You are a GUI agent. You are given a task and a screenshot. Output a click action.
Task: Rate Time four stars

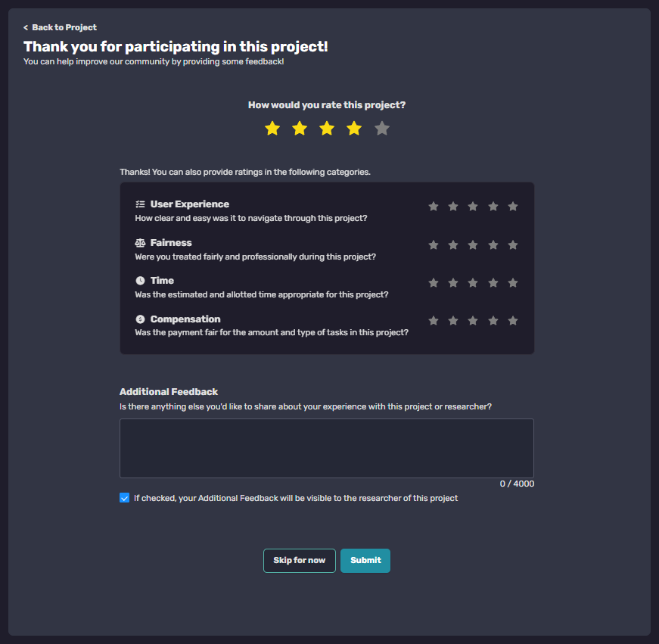click(x=493, y=283)
